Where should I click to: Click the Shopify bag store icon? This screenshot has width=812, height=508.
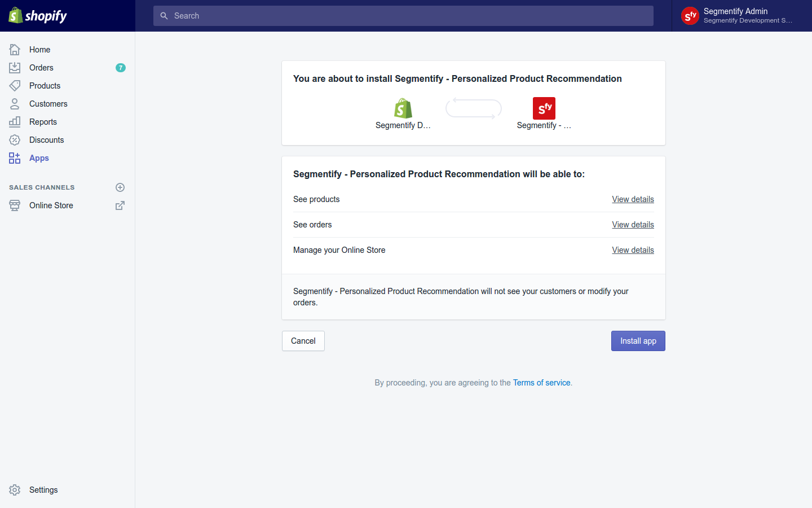[x=403, y=108]
